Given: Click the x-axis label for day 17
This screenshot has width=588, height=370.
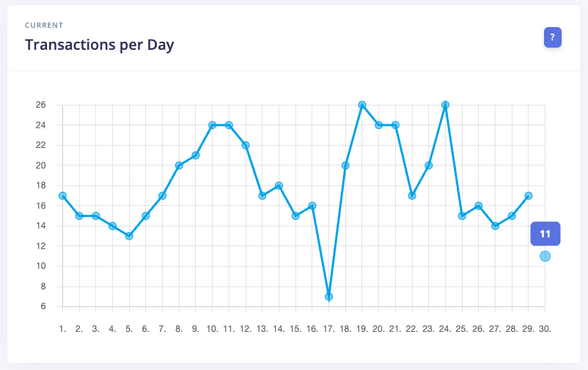Looking at the screenshot, I should pyautogui.click(x=327, y=329).
